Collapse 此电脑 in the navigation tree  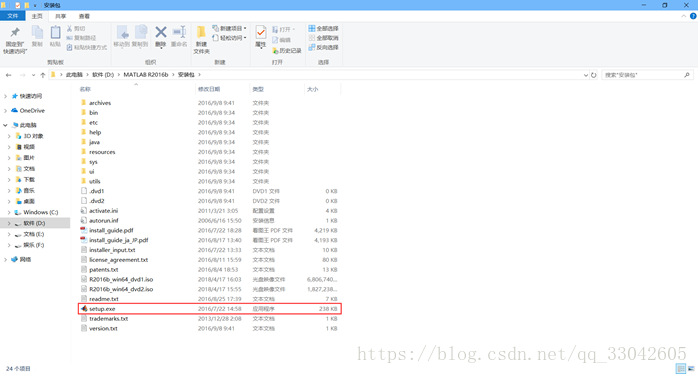5,125
